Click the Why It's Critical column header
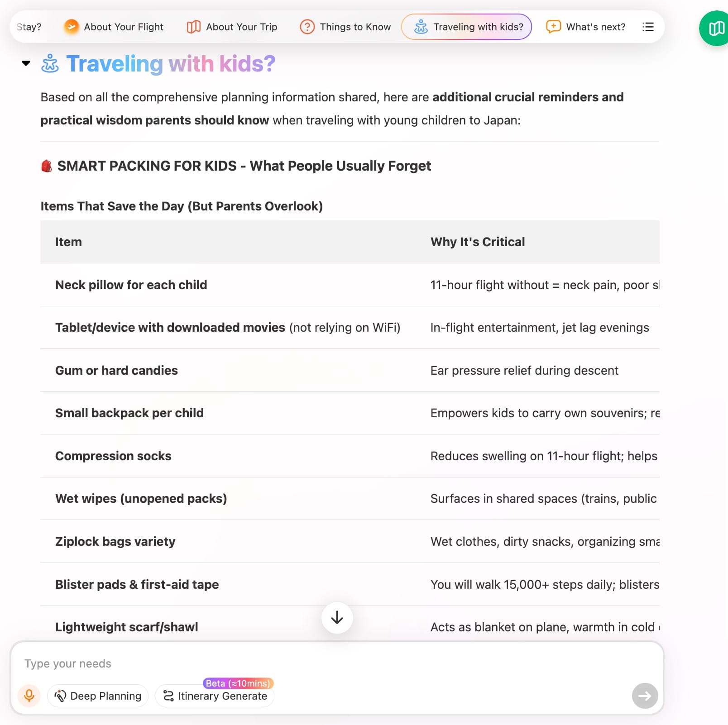This screenshot has width=728, height=725. [477, 242]
